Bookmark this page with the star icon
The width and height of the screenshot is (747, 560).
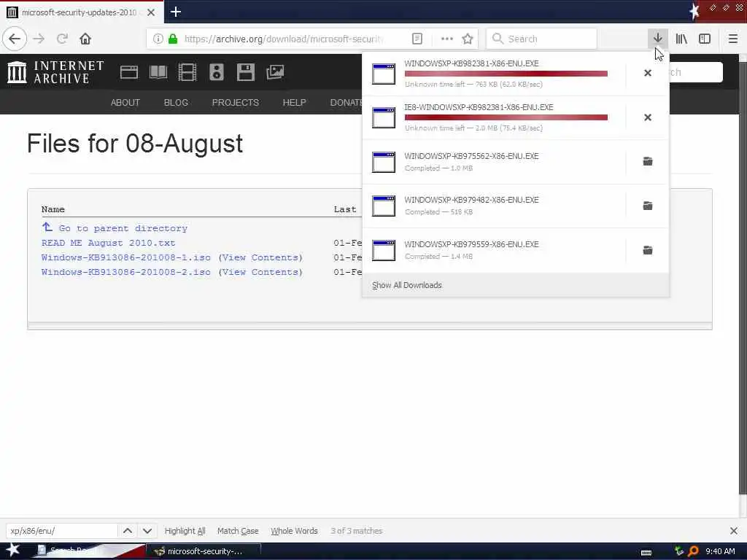[468, 39]
